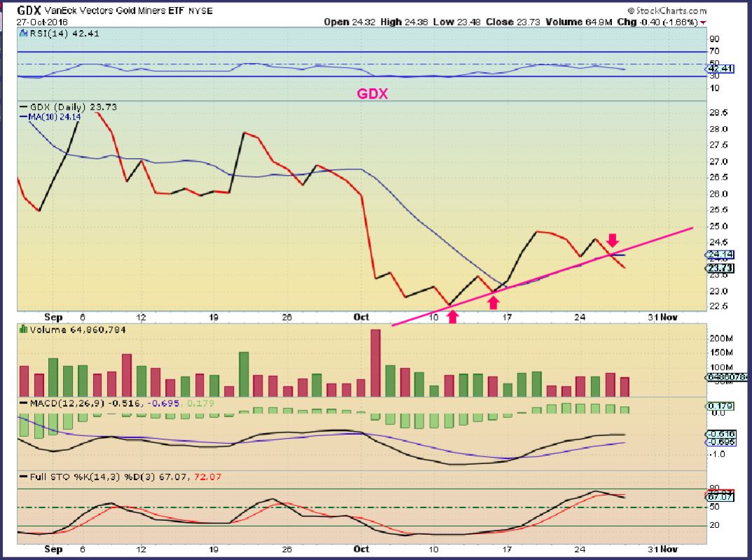Viewport: 752px width, 560px height.
Task: Click the red down-triangle change indicator
Action: [x=703, y=22]
